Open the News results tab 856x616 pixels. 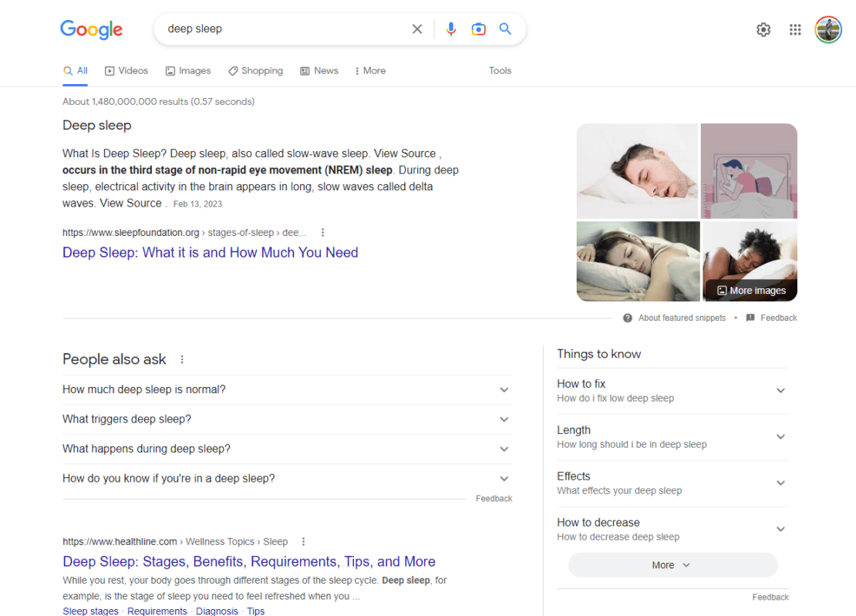[x=318, y=70]
